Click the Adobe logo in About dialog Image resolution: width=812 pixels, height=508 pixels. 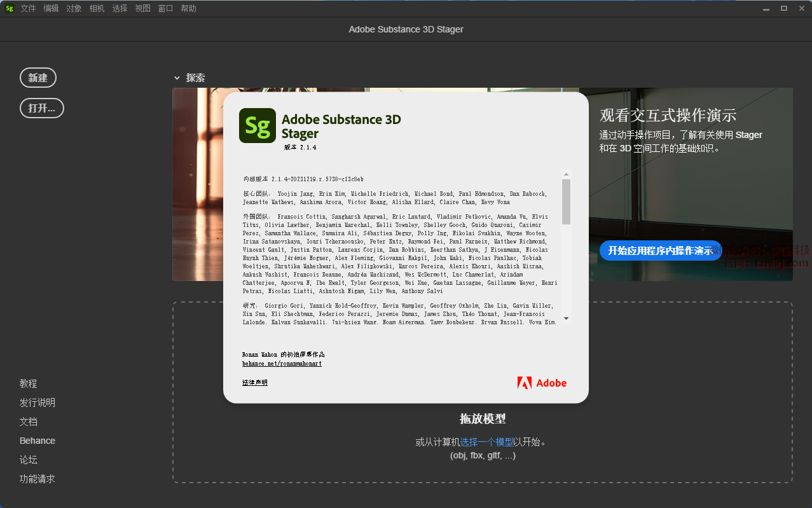tap(542, 383)
